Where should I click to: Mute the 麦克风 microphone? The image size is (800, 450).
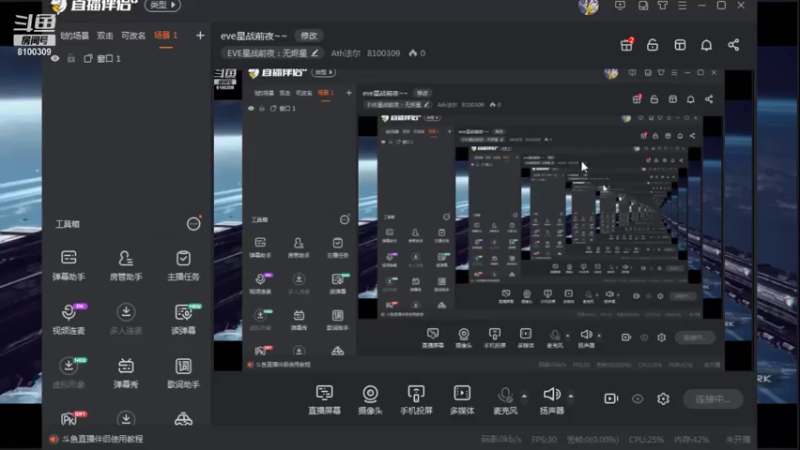505,399
